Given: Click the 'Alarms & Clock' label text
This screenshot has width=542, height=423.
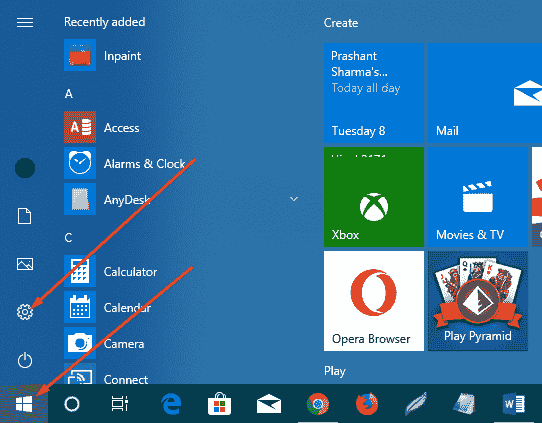Looking at the screenshot, I should [x=144, y=163].
